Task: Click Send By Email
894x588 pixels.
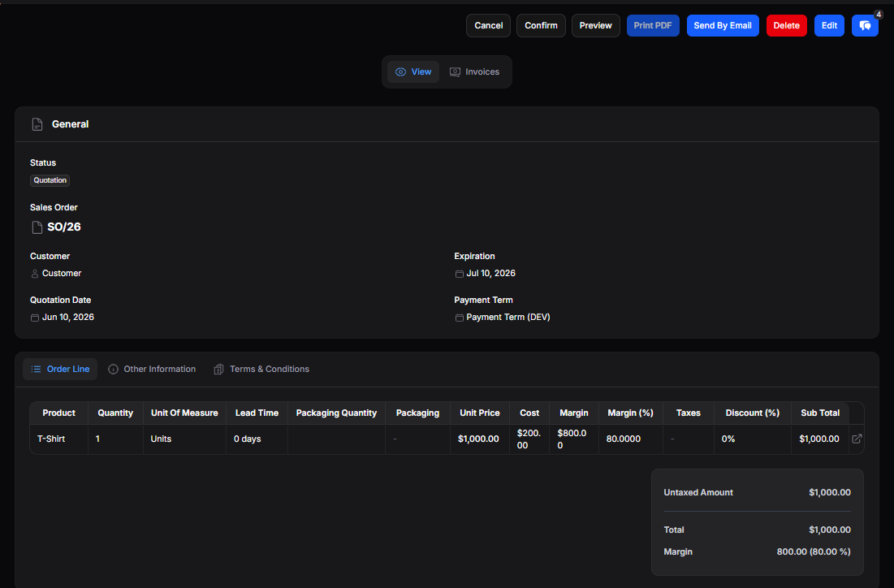Action: 723,26
